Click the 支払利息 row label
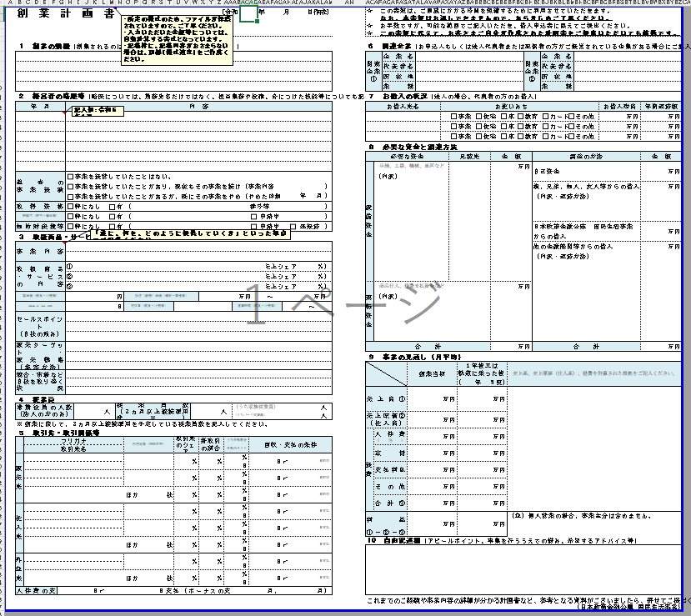This screenshot has height=616, width=691. coord(390,470)
